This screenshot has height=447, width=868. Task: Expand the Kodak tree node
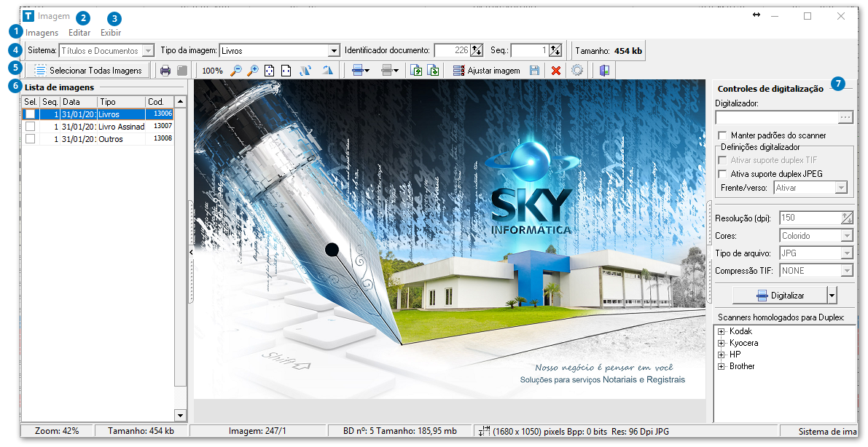pos(722,332)
